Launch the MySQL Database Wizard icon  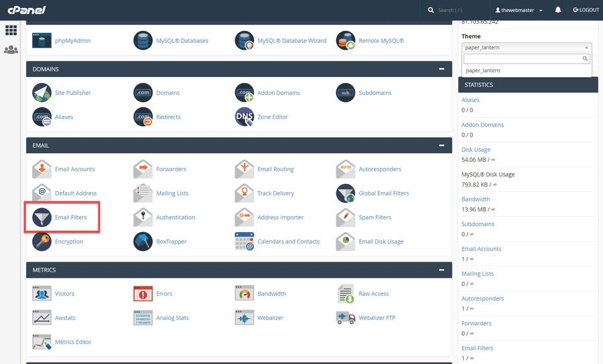click(244, 40)
